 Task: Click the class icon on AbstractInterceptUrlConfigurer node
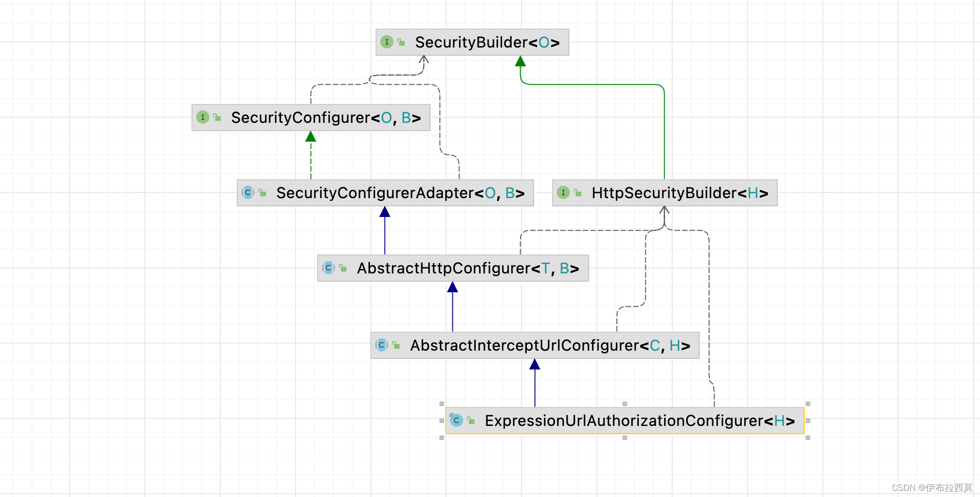click(x=381, y=345)
